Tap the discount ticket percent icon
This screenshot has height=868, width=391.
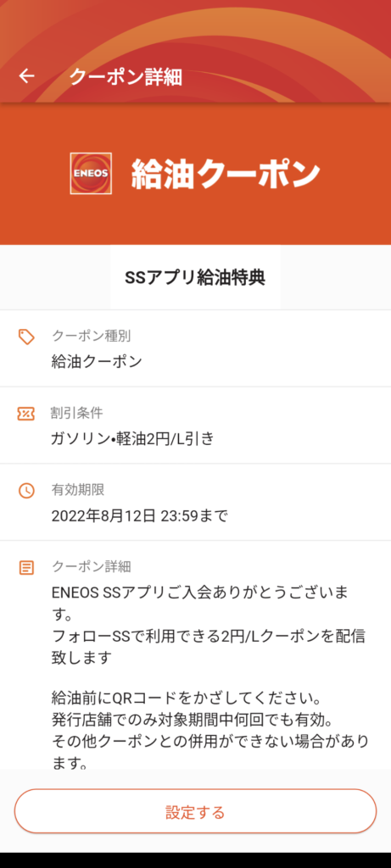coord(26,414)
